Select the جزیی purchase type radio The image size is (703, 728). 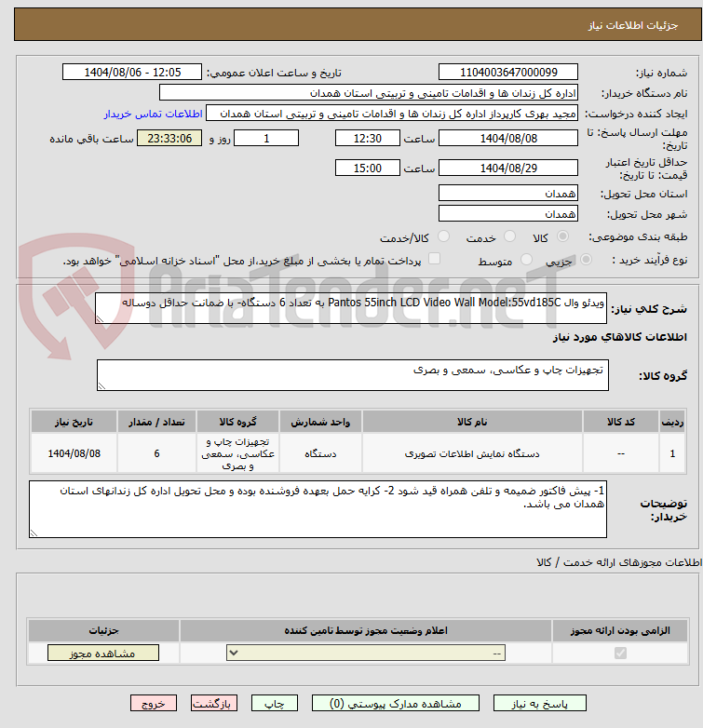[x=586, y=260]
